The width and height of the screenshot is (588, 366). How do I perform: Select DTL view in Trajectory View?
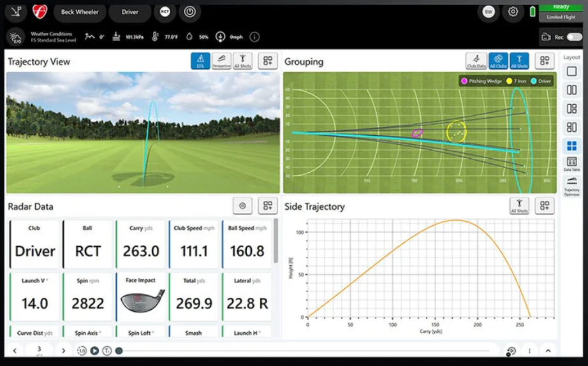[x=201, y=61]
